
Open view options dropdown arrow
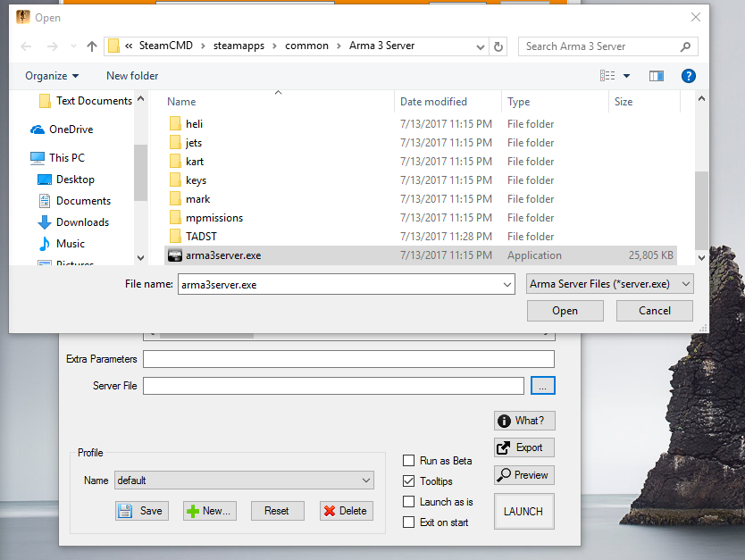coord(627,76)
